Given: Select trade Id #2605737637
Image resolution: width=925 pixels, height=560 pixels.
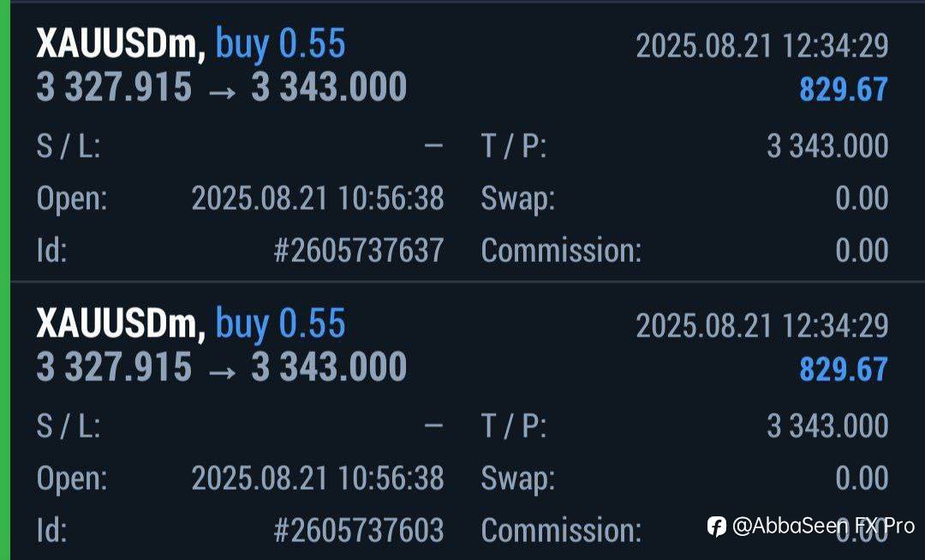Looking at the screenshot, I should (x=358, y=250).
